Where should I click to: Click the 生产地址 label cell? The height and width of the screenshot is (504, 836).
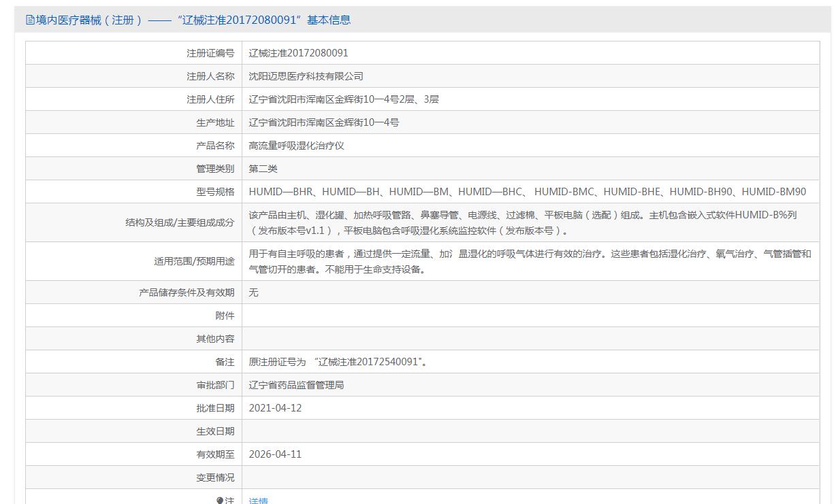click(x=134, y=122)
